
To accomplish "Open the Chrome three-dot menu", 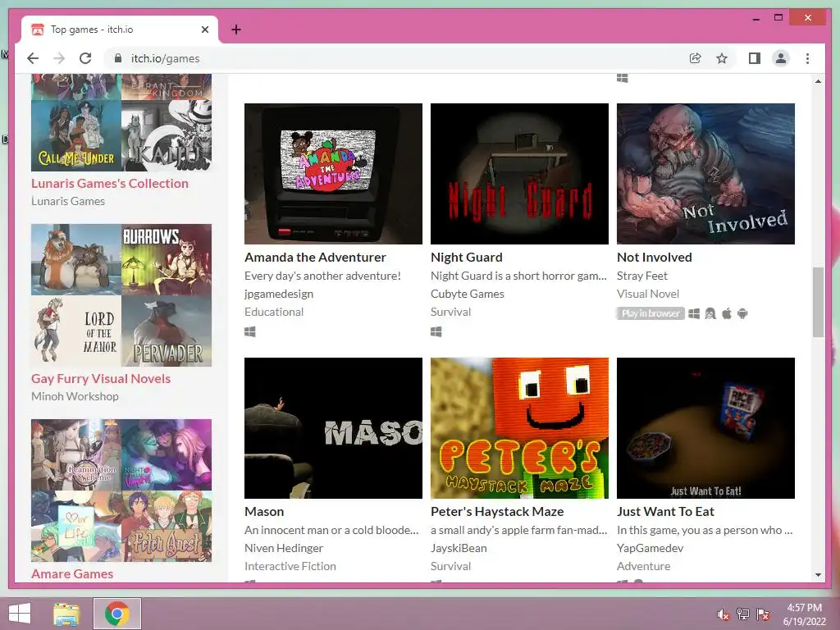I will (807, 58).
